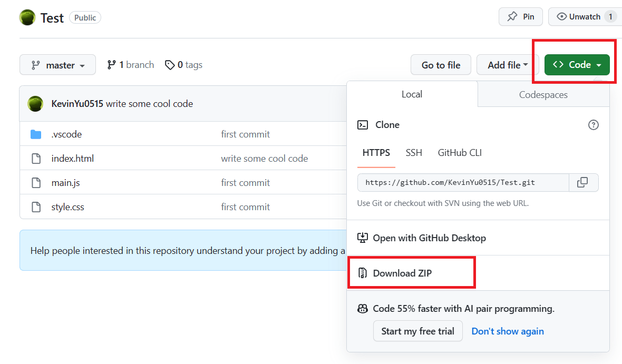
Task: Open index.html's 'write some cool code' commit
Action: point(264,159)
